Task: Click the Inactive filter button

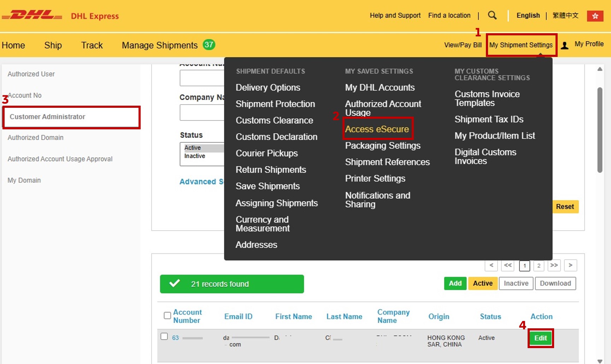Action: (516, 283)
